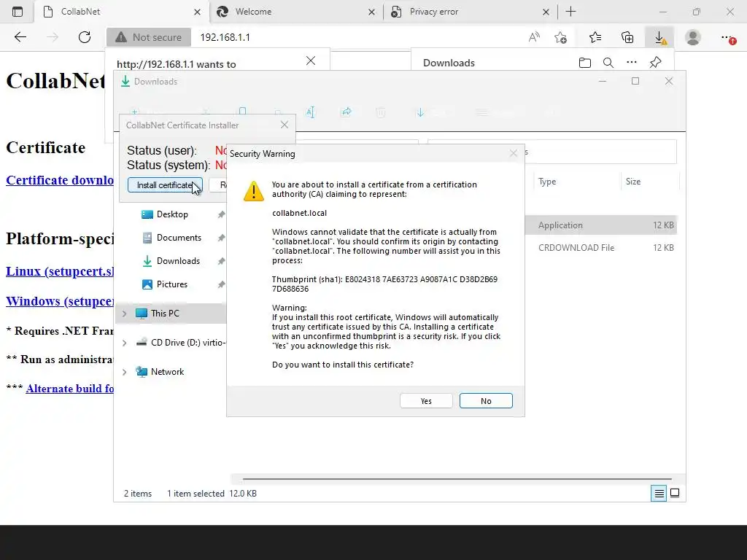Select Downloads in Explorer sidebar
Viewport: 747px width, 560px height.
tap(178, 261)
